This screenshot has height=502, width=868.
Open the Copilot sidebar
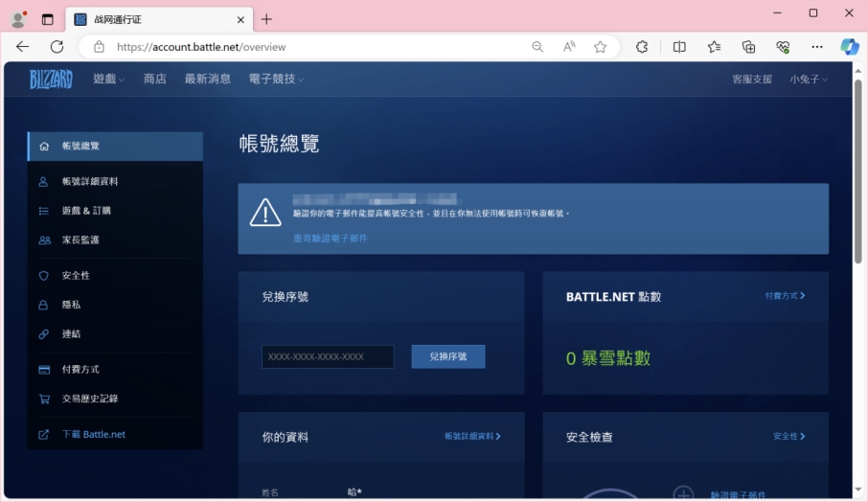(x=850, y=47)
